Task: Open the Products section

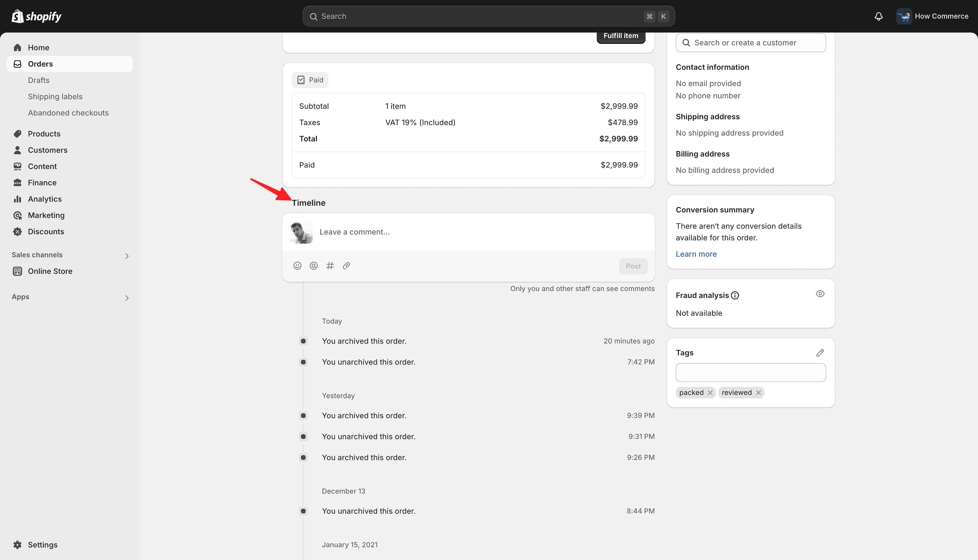Action: point(44,134)
